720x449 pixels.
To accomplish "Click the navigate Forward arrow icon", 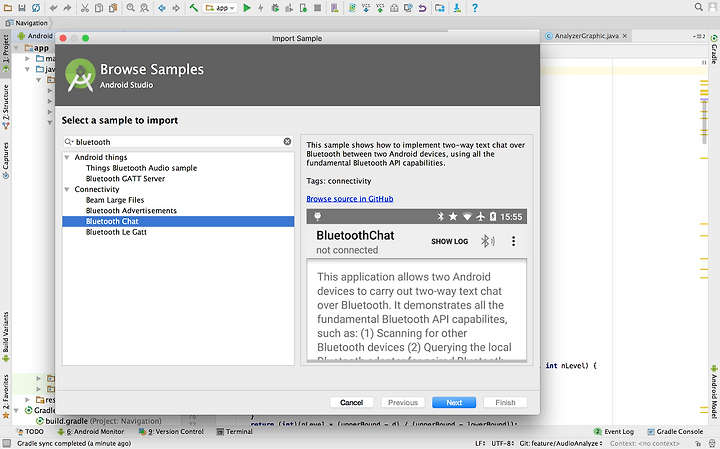I will click(x=176, y=8).
